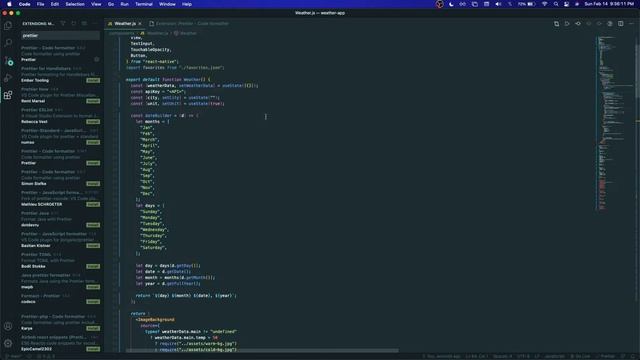
Task: Click the Weather function breadcrumb
Action: [185, 33]
